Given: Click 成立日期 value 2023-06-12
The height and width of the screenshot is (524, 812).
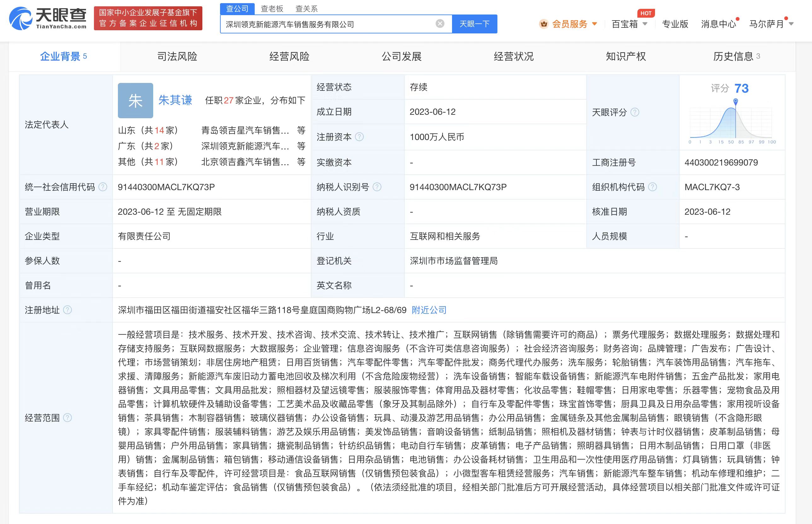Looking at the screenshot, I should click(432, 112).
